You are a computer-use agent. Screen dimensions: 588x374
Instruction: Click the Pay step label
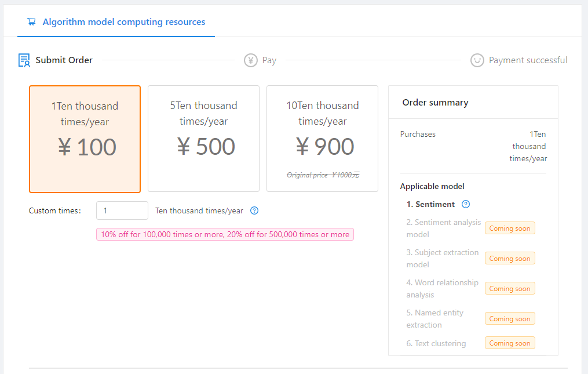[269, 60]
